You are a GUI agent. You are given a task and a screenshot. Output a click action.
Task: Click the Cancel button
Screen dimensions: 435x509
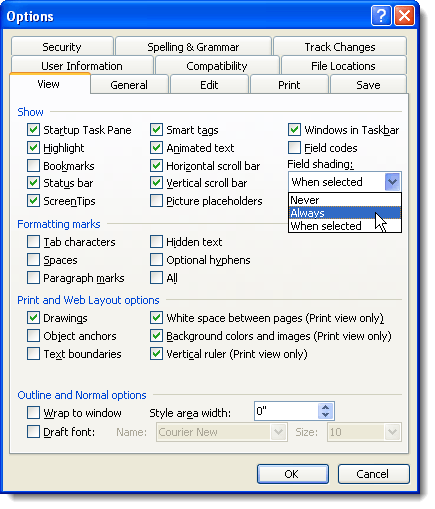click(x=373, y=474)
